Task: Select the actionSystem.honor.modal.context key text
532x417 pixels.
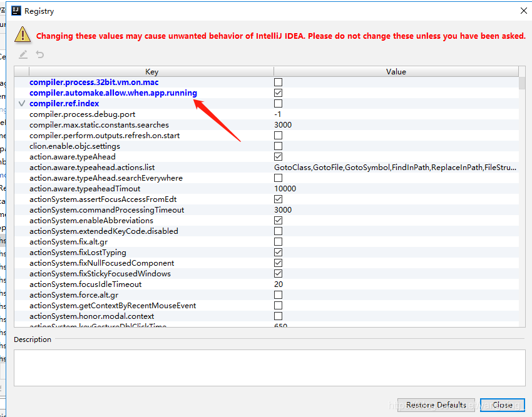Action: pos(91,316)
